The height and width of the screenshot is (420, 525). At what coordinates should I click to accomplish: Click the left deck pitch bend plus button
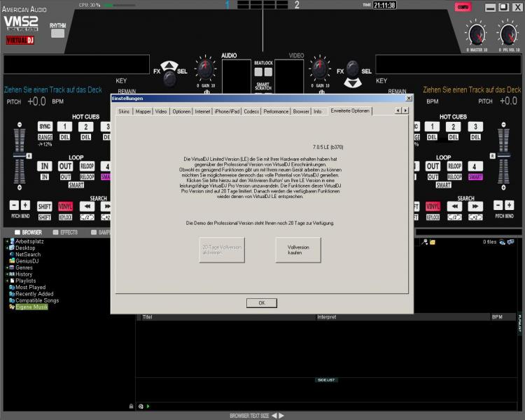pyautogui.click(x=25, y=205)
